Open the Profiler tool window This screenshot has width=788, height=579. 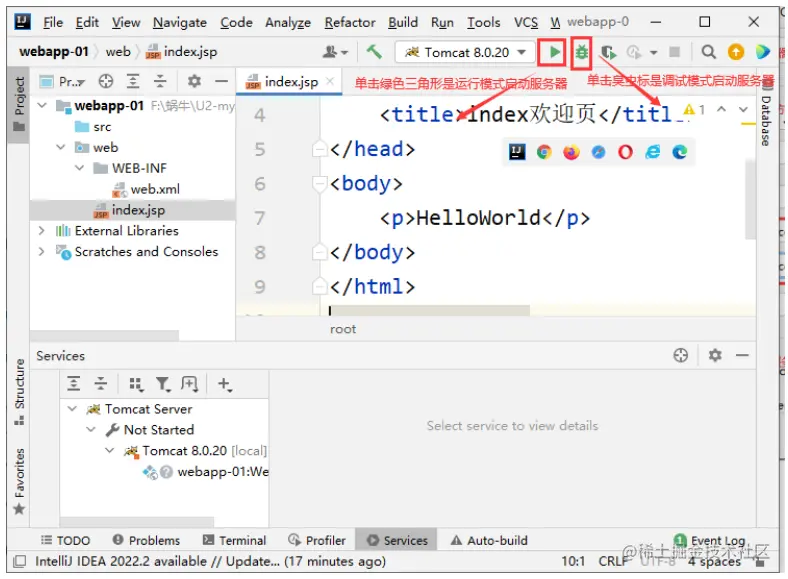317,540
